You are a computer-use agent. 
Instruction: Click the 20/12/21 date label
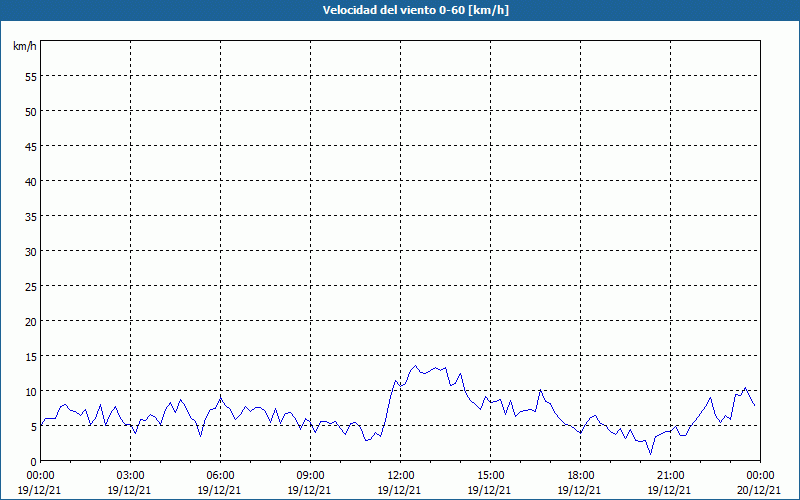[761, 490]
